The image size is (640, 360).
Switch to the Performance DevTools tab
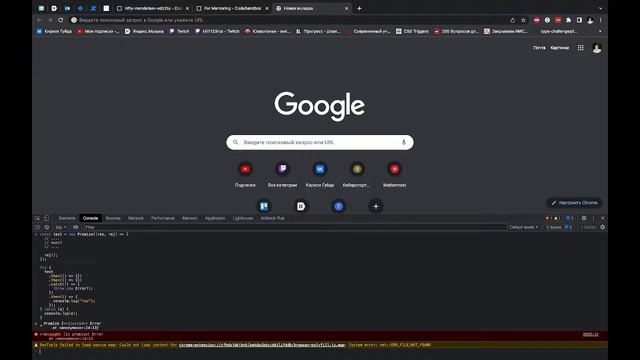tap(163, 218)
